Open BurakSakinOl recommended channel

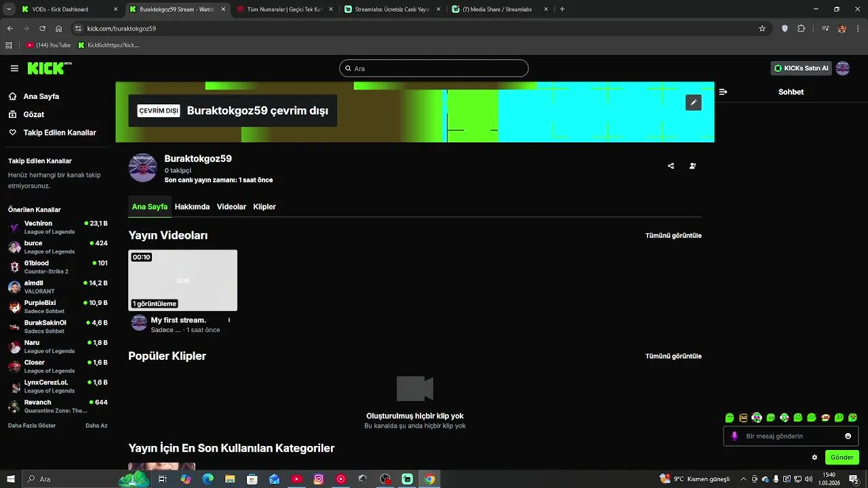tap(58, 327)
